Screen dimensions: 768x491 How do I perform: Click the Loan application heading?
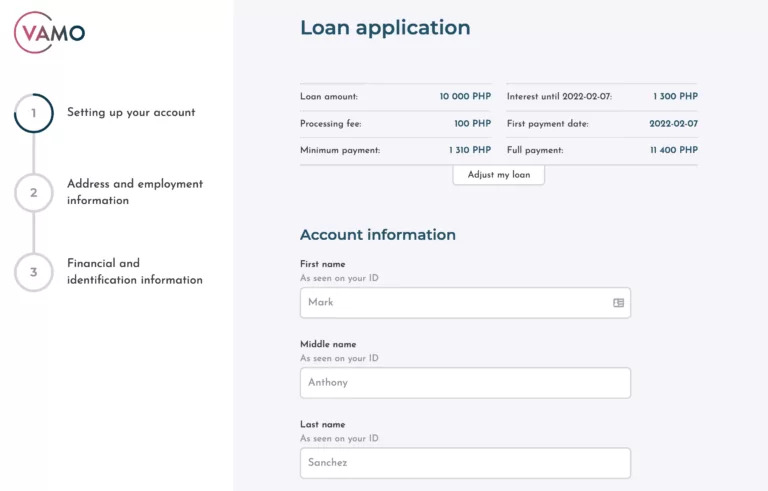coord(385,28)
